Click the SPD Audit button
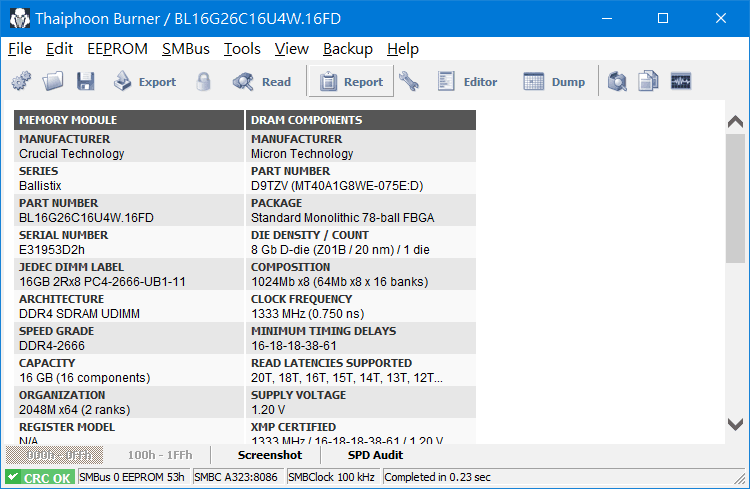This screenshot has height=489, width=750. point(375,455)
